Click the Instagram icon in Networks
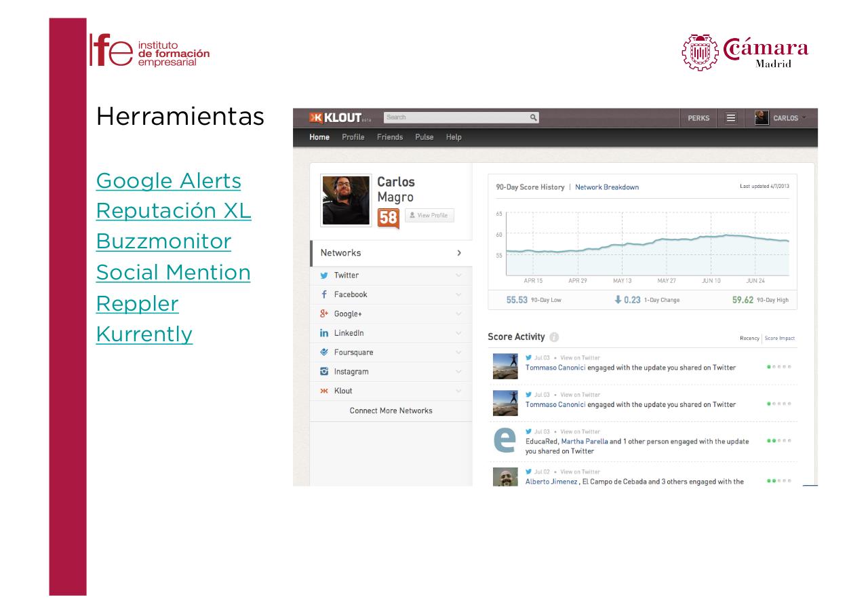 click(x=323, y=372)
